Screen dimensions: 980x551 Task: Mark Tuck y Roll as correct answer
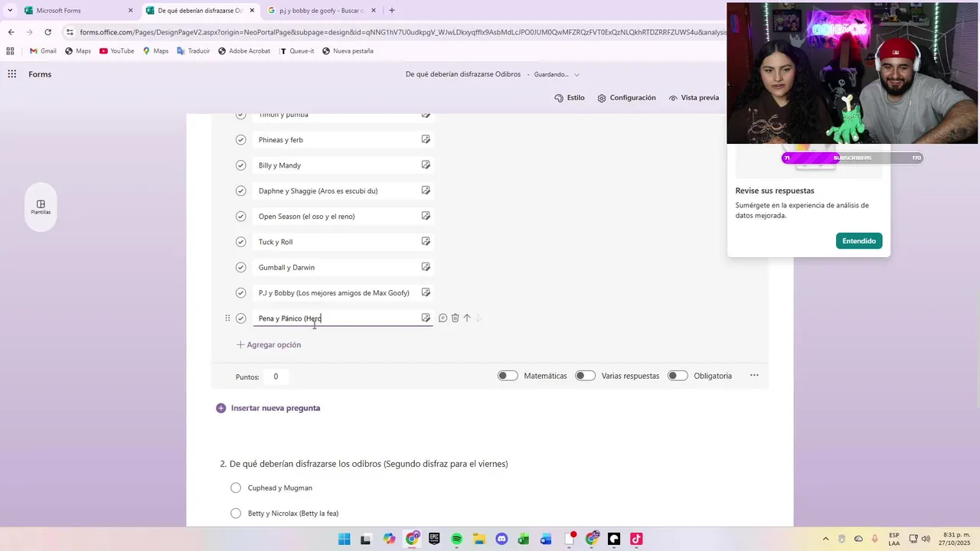(240, 242)
